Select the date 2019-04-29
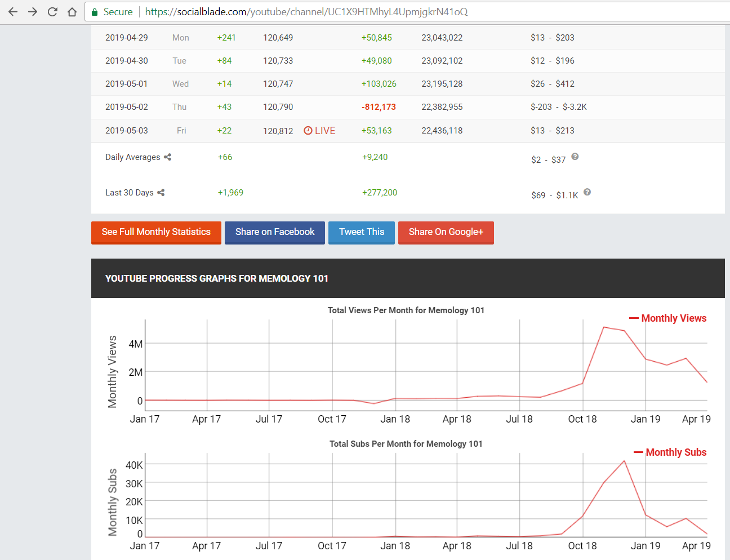 pos(127,38)
